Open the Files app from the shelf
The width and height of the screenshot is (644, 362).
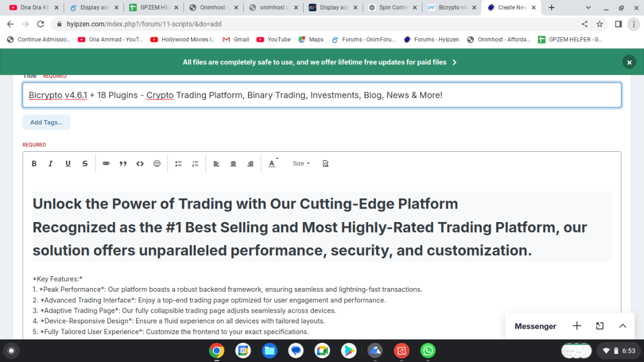[269, 351]
